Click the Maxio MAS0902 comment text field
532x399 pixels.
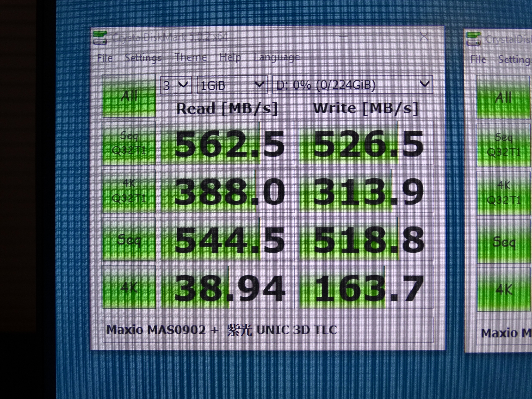[268, 330]
